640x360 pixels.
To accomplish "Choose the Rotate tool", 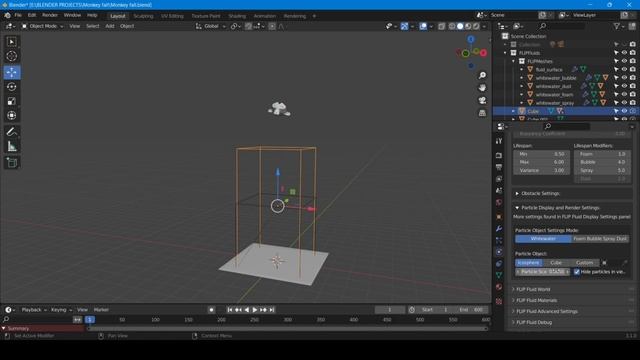I will click(x=12, y=87).
